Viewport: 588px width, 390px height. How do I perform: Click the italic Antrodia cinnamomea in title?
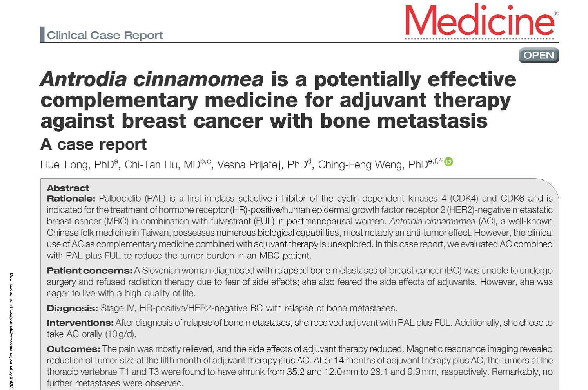(152, 79)
